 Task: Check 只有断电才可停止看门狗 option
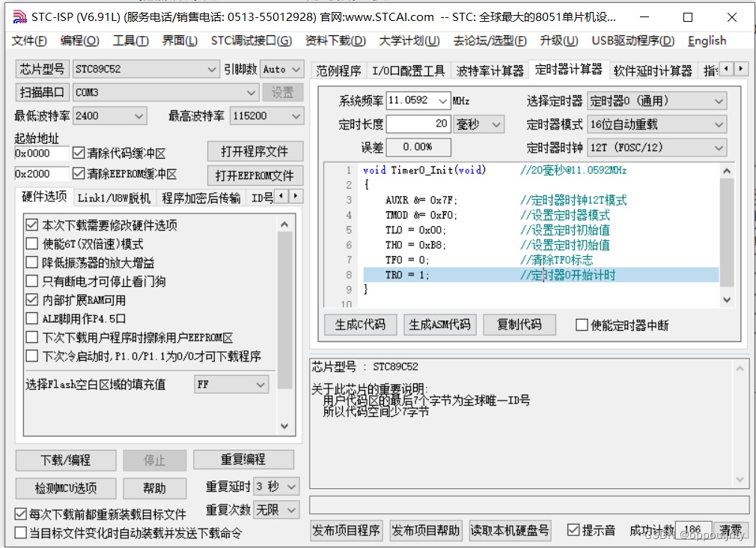click(x=32, y=281)
